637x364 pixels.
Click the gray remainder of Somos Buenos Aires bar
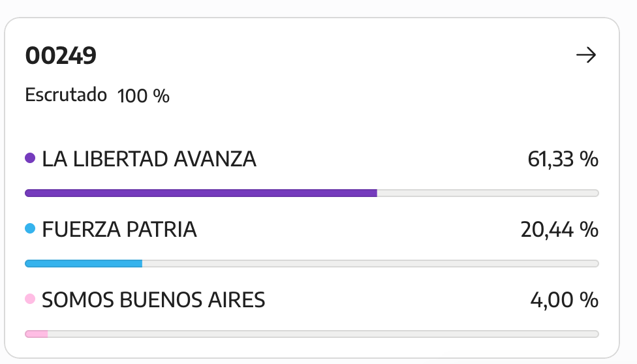point(323,334)
